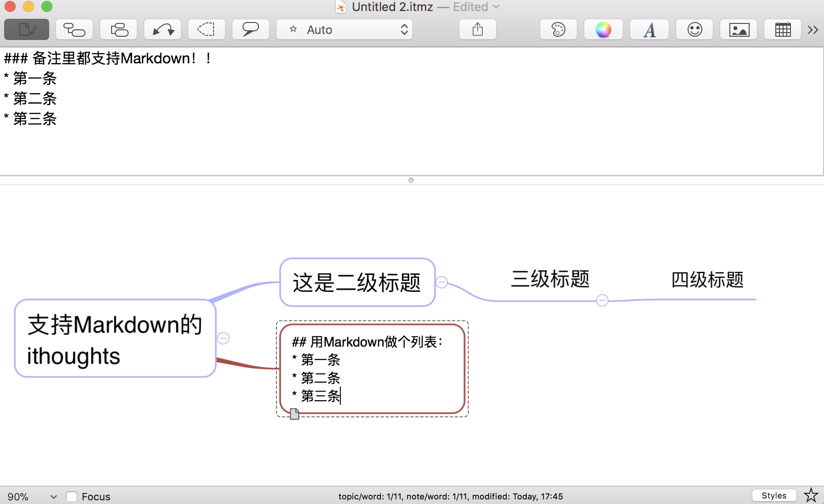Open the color wheel picker
The height and width of the screenshot is (504, 824).
pos(604,30)
